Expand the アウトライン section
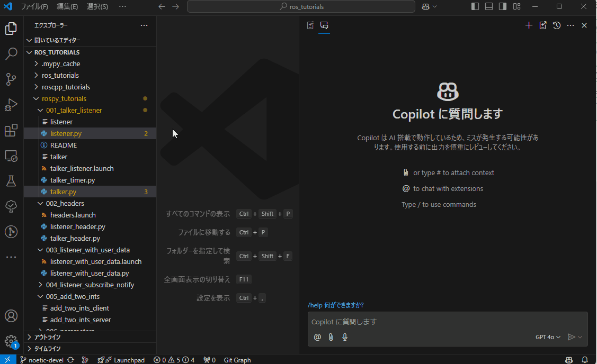The height and width of the screenshot is (364, 597). click(90, 337)
